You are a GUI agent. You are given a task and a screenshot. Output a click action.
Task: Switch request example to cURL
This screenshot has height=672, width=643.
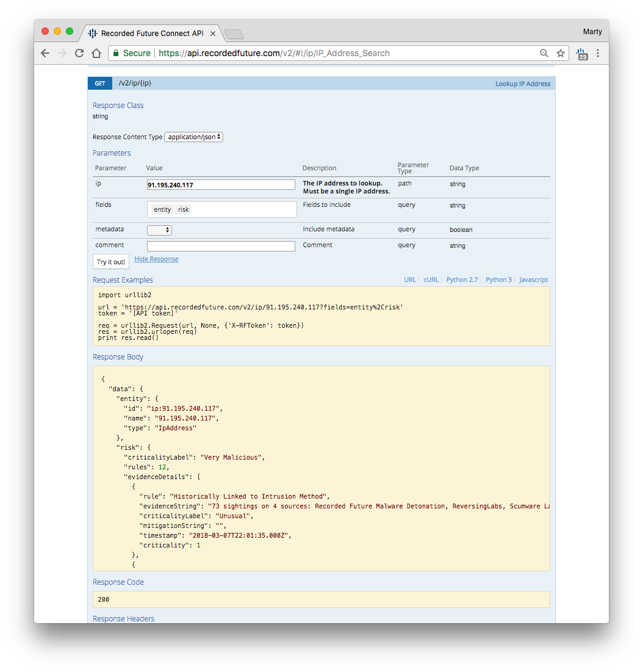(431, 280)
